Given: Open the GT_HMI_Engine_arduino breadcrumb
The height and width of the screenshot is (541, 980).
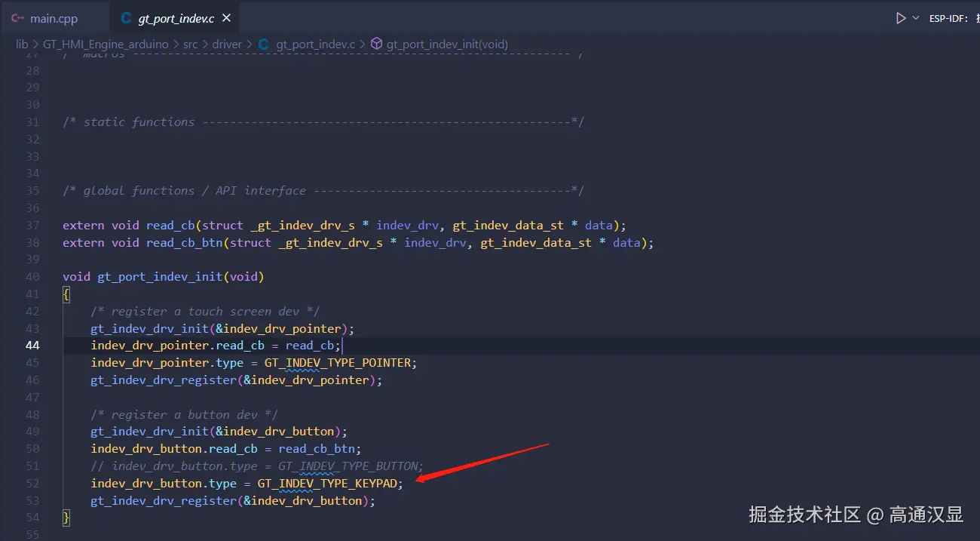Looking at the screenshot, I should point(106,44).
